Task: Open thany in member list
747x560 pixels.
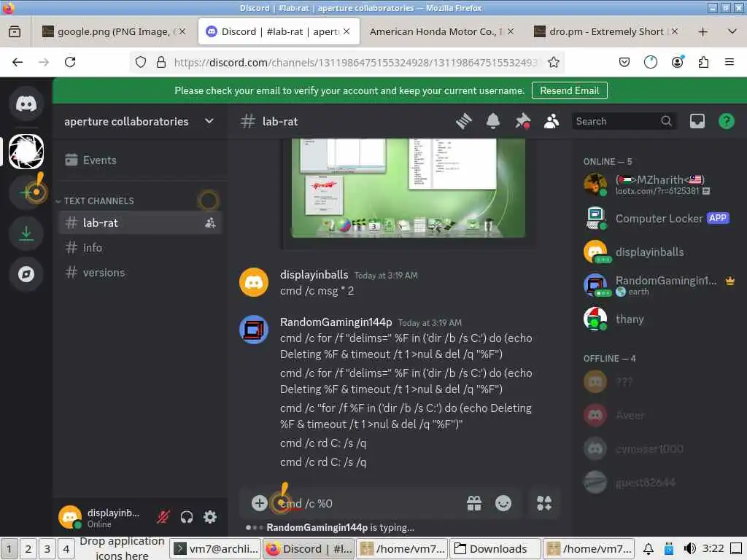Action: pos(659,319)
